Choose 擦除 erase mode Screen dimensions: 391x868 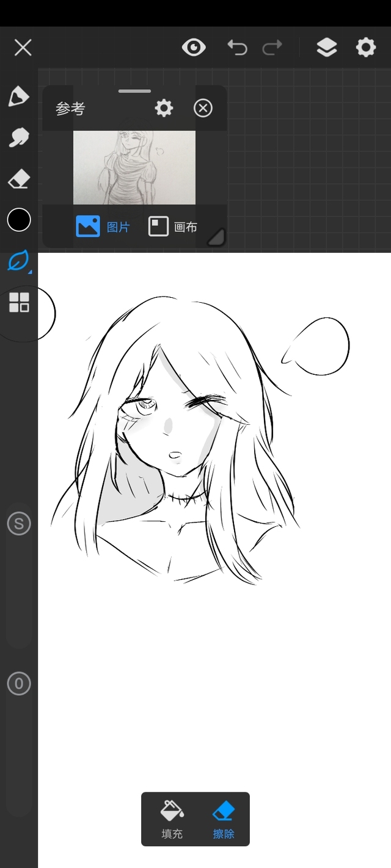(223, 819)
